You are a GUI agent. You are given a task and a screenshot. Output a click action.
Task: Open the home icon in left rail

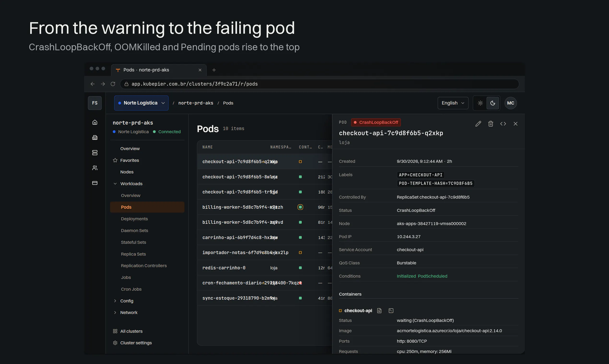tap(95, 122)
